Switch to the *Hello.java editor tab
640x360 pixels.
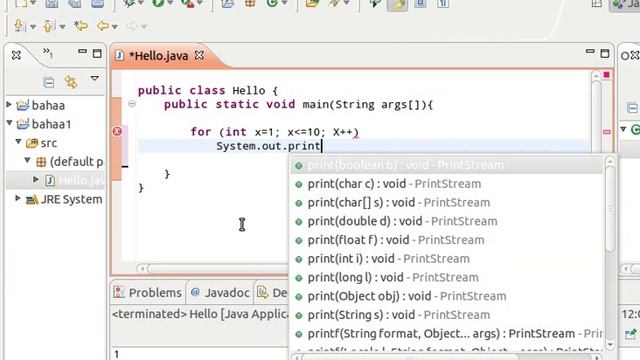point(158,56)
